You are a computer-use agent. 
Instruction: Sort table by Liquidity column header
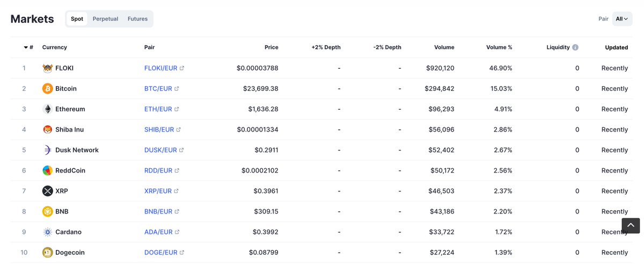pos(558,47)
